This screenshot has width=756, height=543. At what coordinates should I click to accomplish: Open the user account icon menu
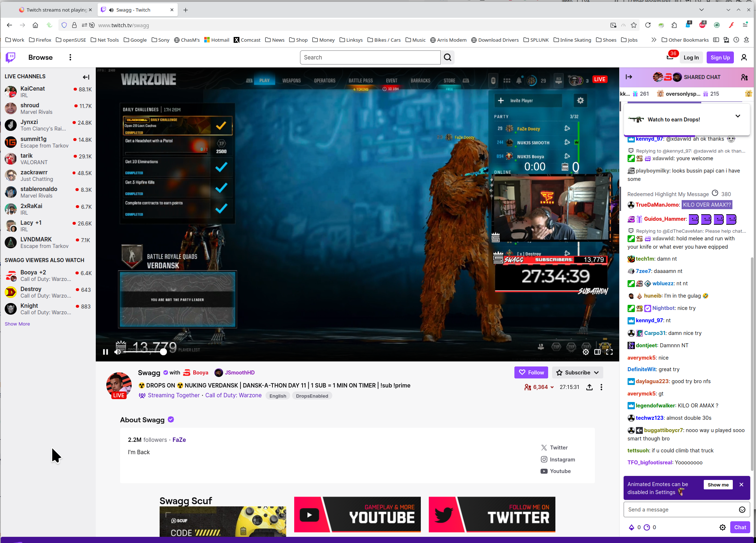tap(744, 57)
